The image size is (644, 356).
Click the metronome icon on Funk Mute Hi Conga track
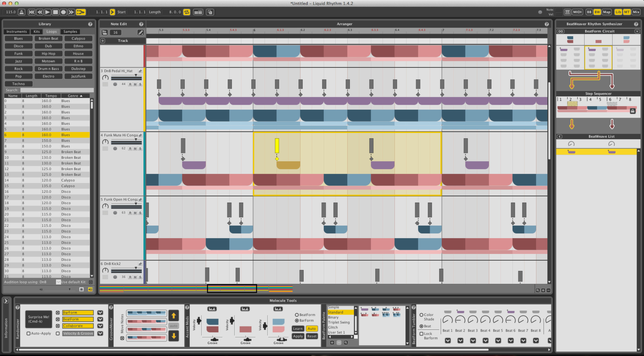[105, 142]
